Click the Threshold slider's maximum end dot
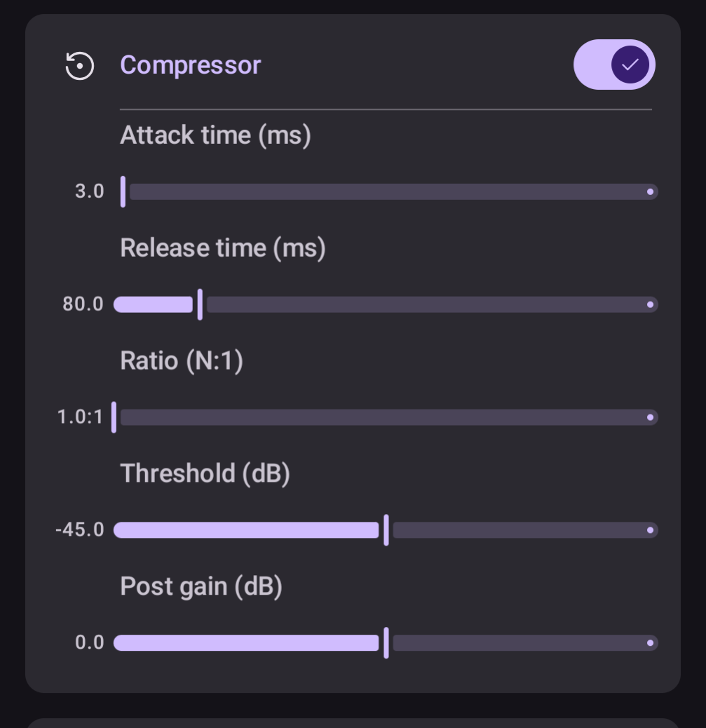This screenshot has height=728, width=706. click(x=650, y=530)
